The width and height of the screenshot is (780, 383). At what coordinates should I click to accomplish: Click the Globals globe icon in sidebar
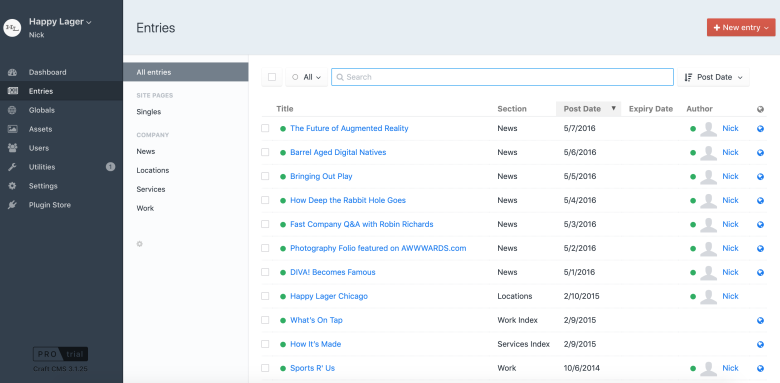[12, 110]
